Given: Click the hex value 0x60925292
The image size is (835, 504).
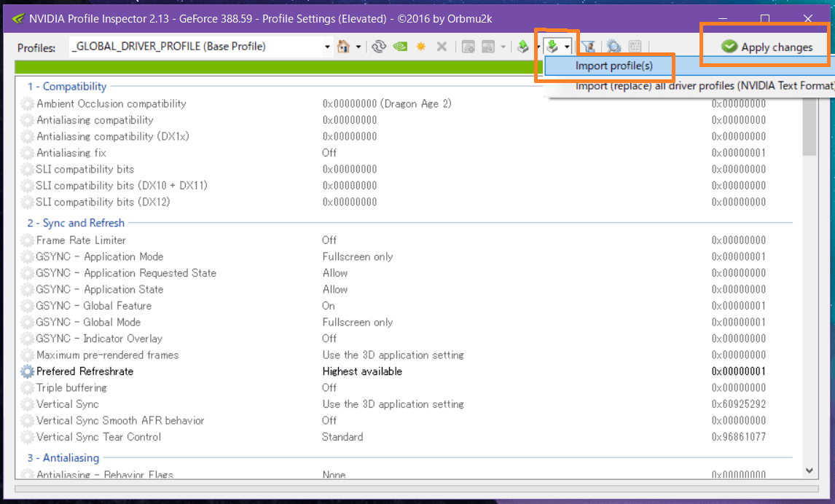Looking at the screenshot, I should tap(739, 404).
